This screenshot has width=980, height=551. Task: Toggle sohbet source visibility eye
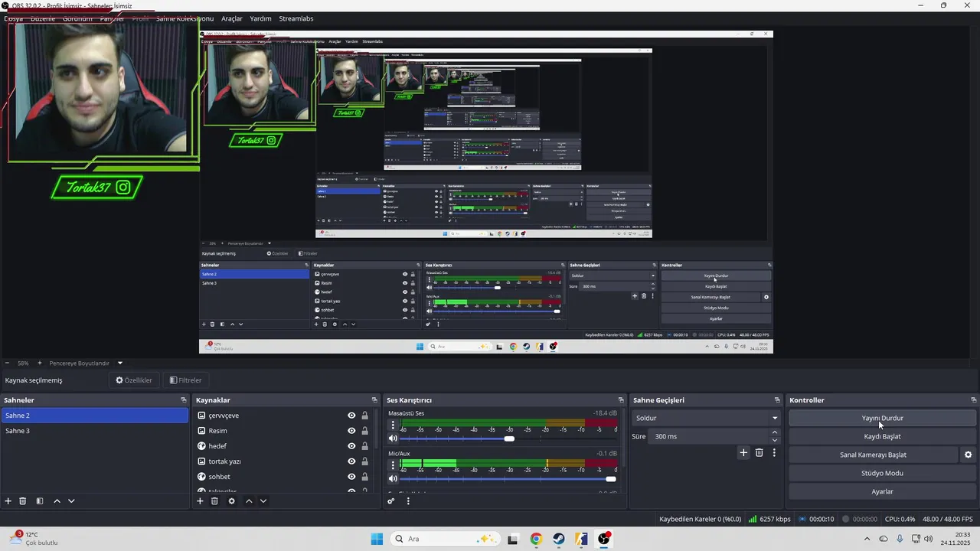point(351,477)
